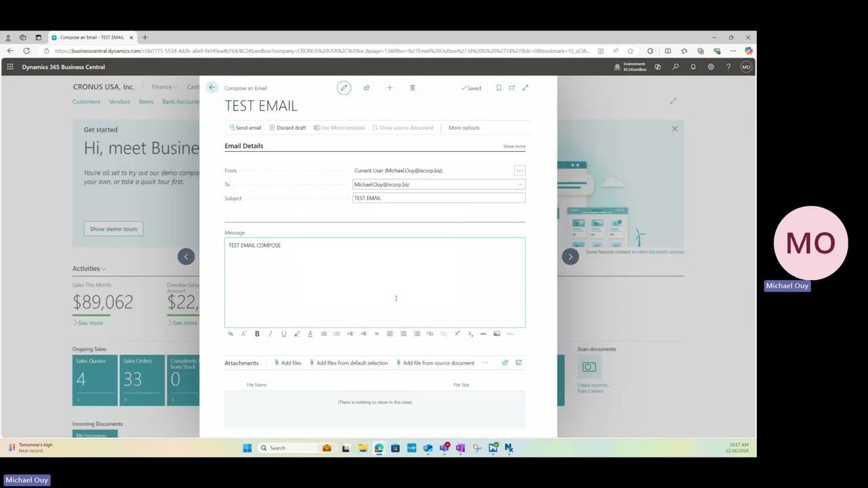Go back using the dialog back arrow
868x488 pixels.
[x=212, y=87]
